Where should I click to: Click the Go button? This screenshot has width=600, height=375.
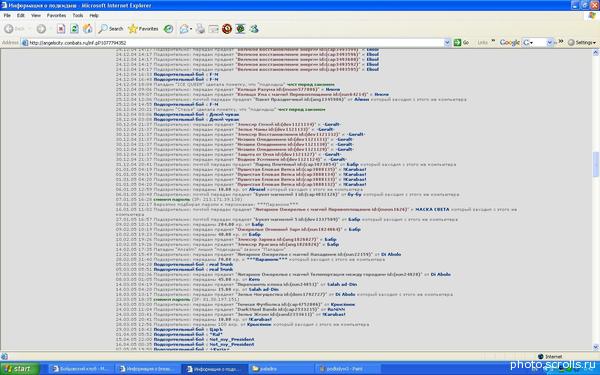coord(461,42)
